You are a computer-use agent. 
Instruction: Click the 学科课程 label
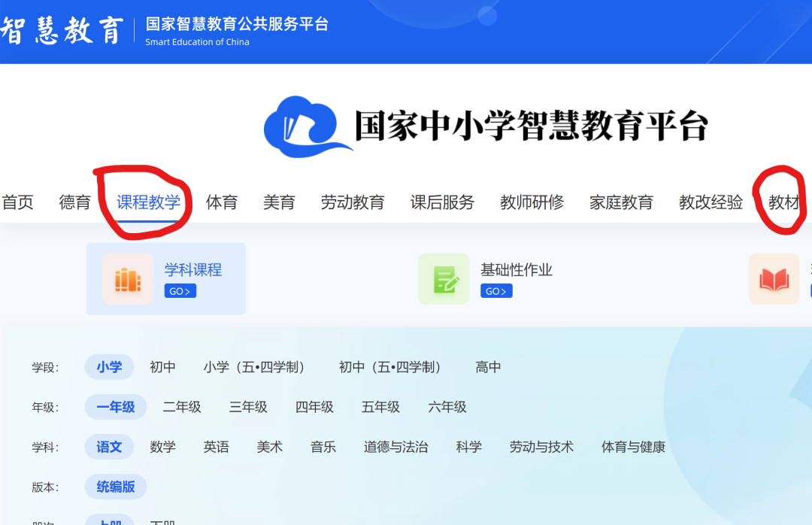click(x=193, y=270)
